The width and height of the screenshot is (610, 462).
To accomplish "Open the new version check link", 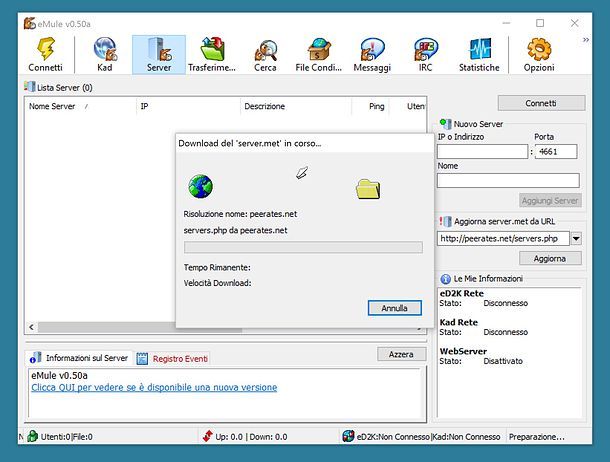I will (154, 387).
